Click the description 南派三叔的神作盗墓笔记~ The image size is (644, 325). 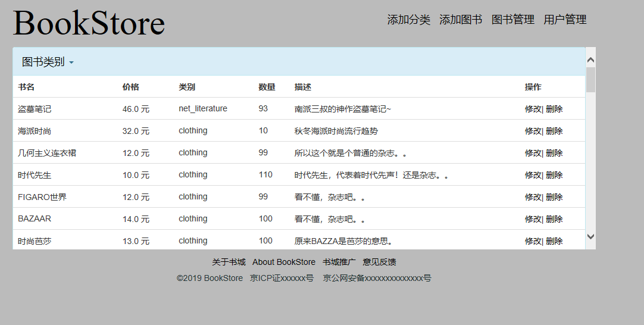point(343,109)
